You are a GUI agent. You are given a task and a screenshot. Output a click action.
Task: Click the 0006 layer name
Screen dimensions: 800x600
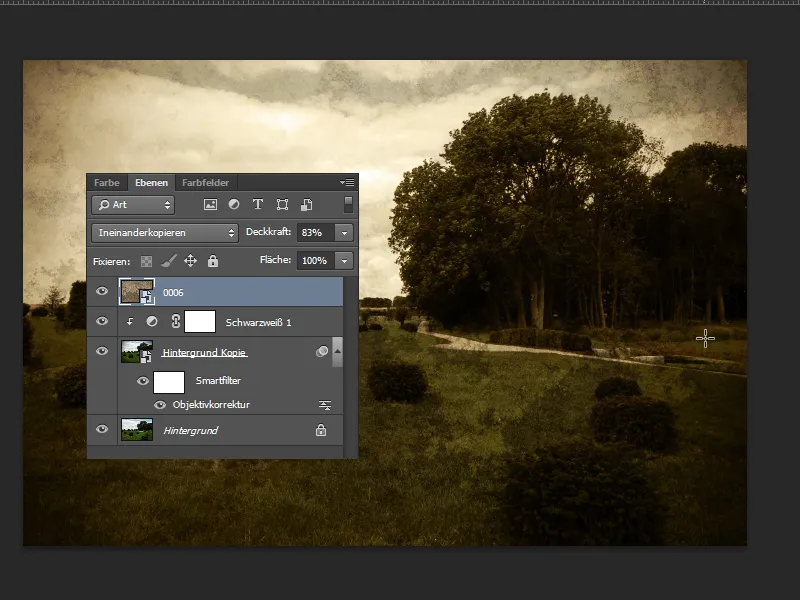pyautogui.click(x=173, y=292)
